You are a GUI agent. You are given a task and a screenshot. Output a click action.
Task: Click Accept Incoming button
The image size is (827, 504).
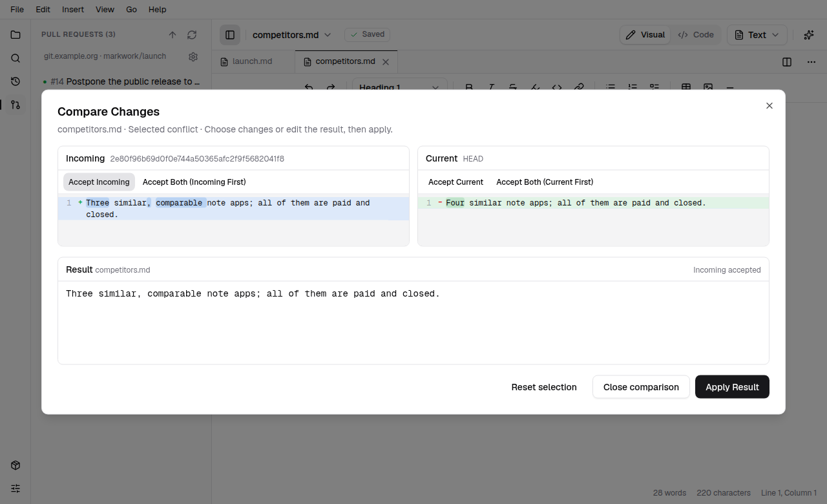[99, 182]
